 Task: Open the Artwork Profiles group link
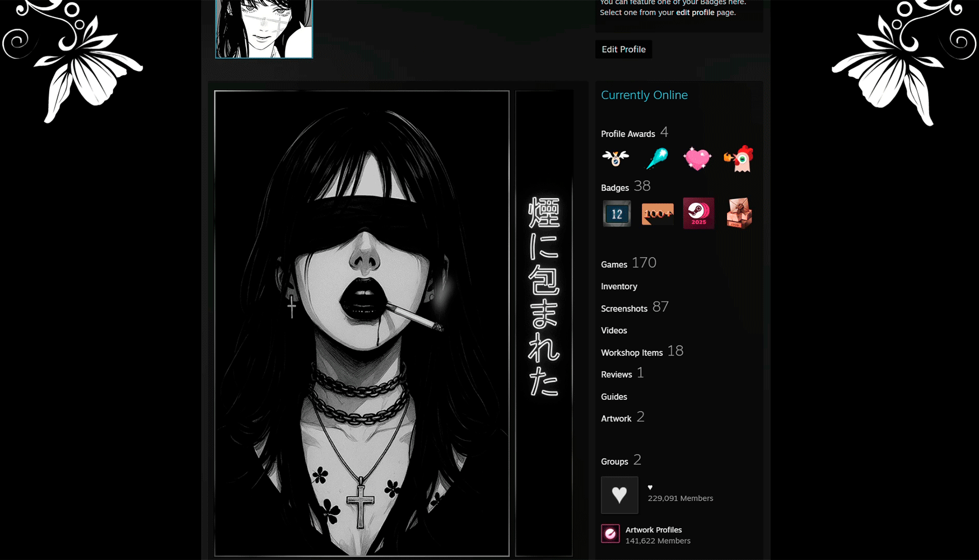point(654,530)
